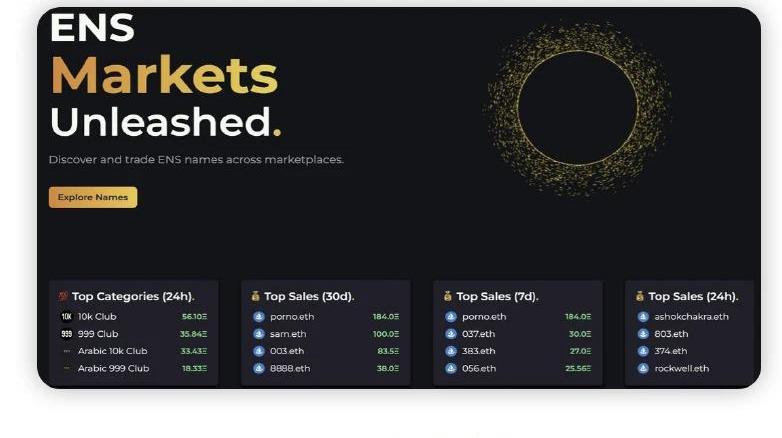The height and width of the screenshot is (438, 782).
Task: Click the avatar icon beside 003.eth
Action: click(x=258, y=351)
